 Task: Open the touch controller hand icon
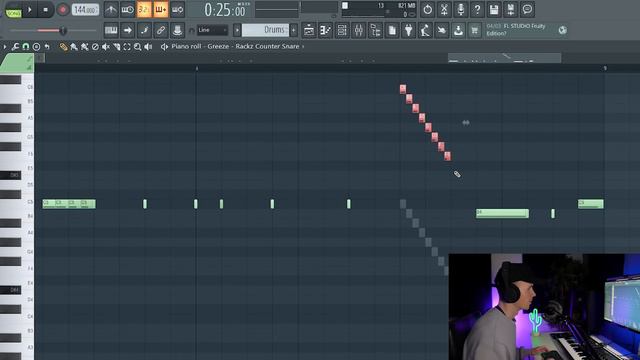[x=441, y=30]
